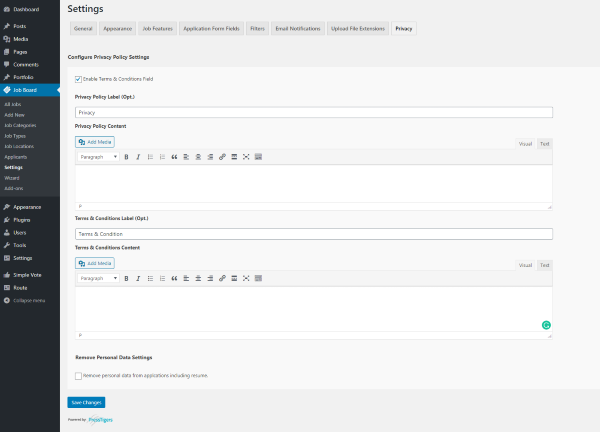Click the green Grammarly icon in Terms editor

pyautogui.click(x=546, y=325)
